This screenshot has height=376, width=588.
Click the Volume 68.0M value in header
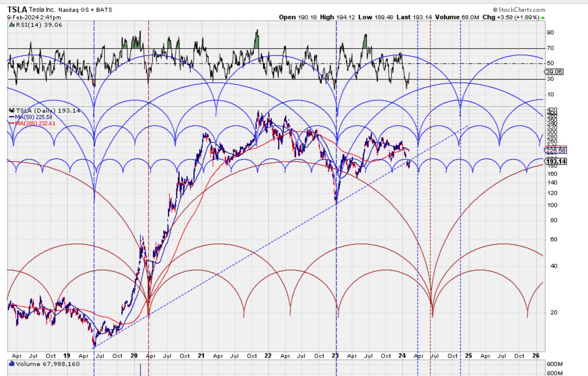tap(457, 17)
